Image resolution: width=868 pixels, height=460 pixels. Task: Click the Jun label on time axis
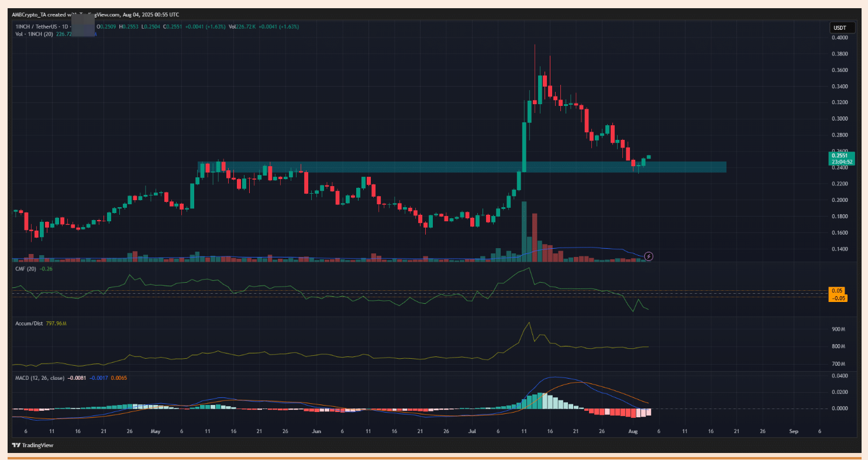316,431
